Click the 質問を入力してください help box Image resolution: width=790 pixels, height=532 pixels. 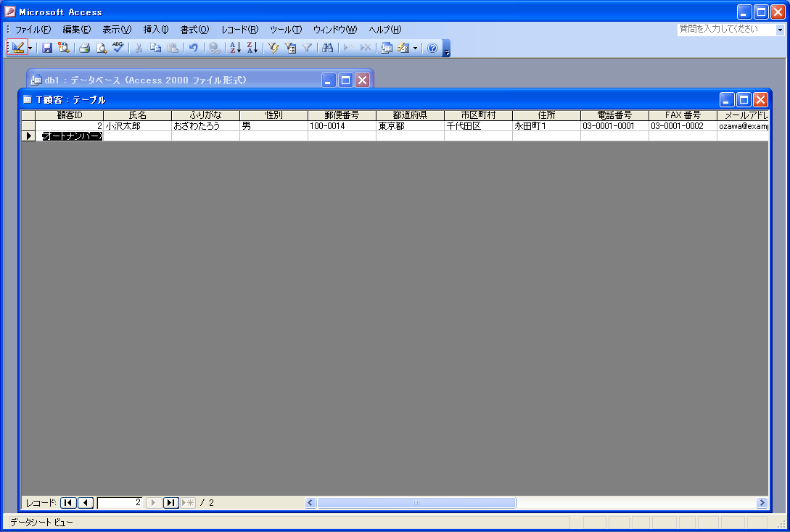726,29
